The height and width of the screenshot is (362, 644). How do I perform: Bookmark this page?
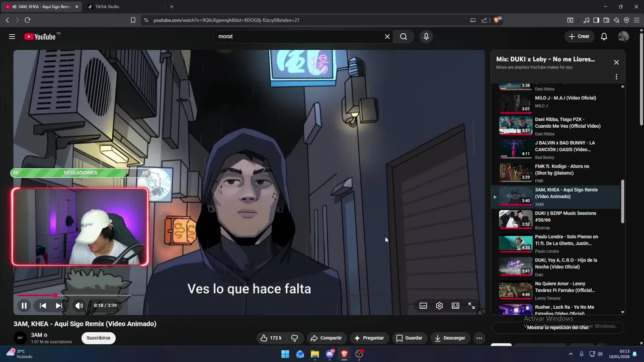[x=133, y=20]
